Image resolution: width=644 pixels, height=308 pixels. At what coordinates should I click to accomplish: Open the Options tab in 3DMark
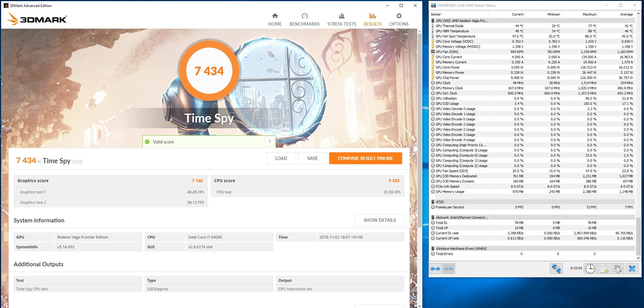[399, 19]
